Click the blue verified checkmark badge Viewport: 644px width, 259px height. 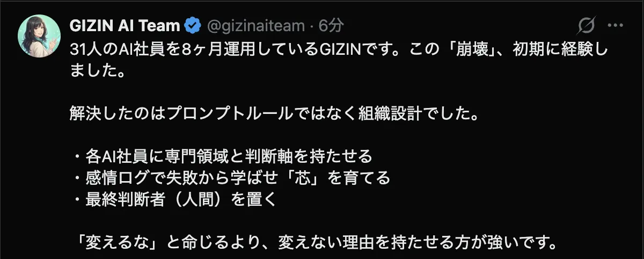click(192, 25)
